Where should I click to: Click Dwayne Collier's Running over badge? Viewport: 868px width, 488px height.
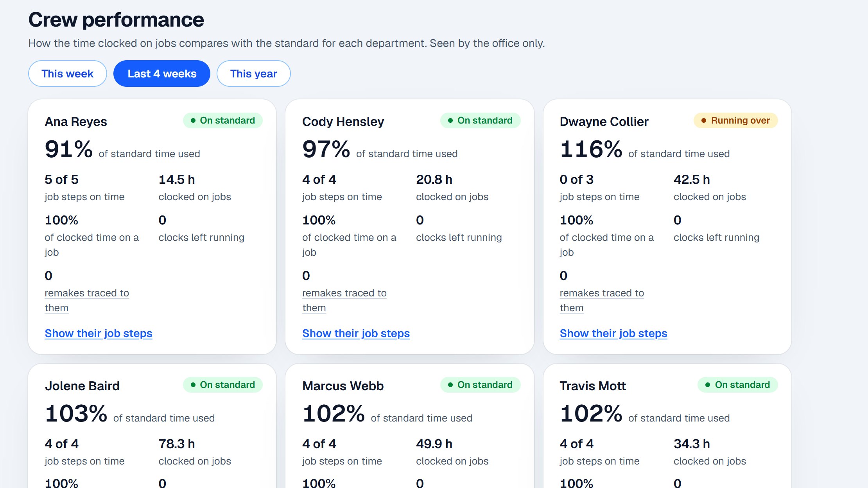point(736,120)
